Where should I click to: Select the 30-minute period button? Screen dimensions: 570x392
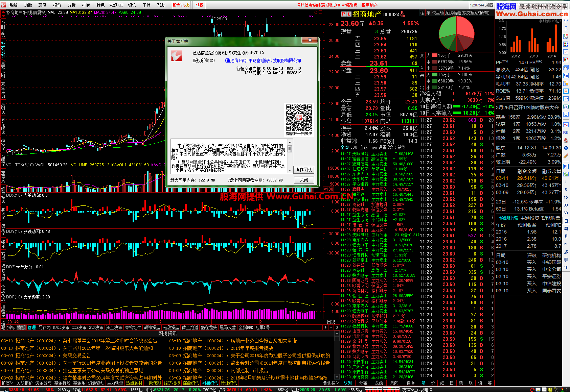[566, 205]
